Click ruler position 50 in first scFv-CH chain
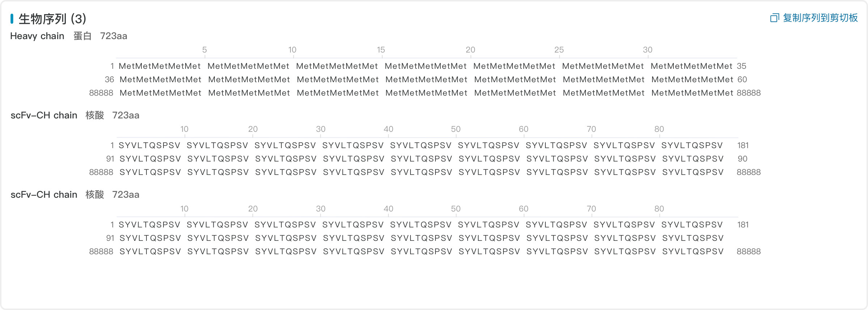Image resolution: width=868 pixels, height=310 pixels. click(x=456, y=129)
